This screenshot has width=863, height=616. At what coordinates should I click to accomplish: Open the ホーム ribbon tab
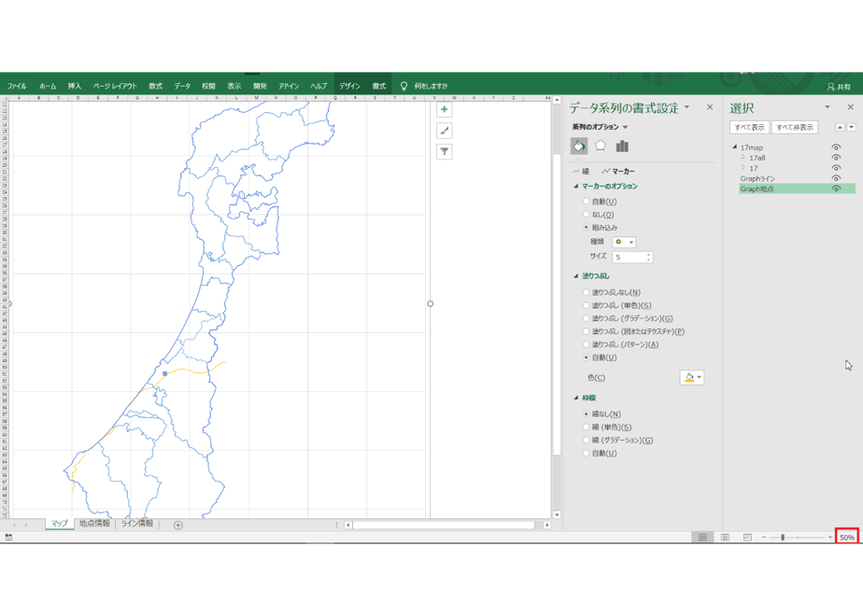coord(48,86)
